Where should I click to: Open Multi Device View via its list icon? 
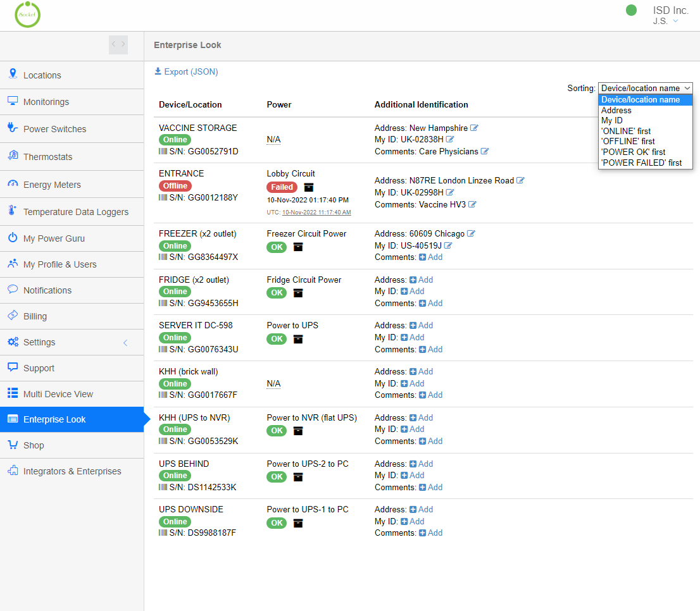(13, 393)
